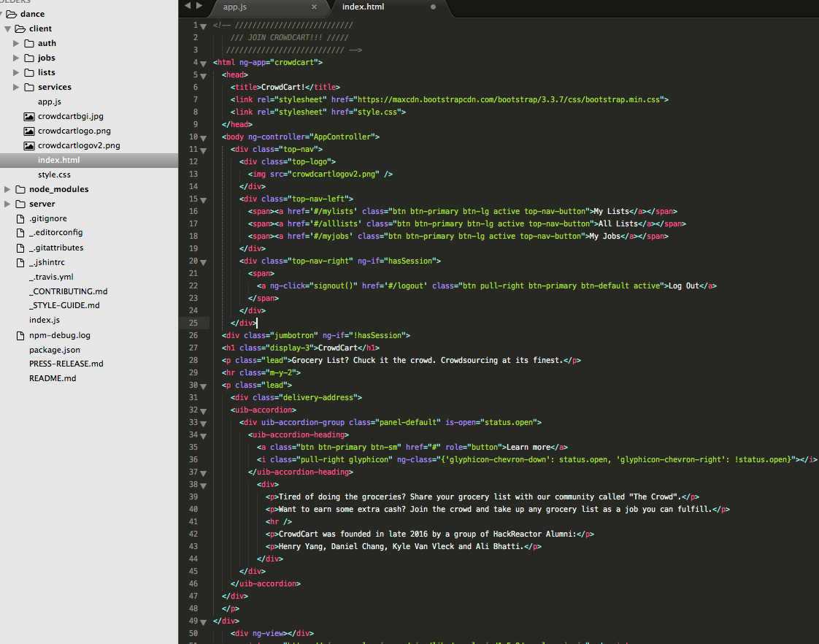The width and height of the screenshot is (819, 644).
Task: Click line number 40 in the gutter
Action: coord(193,509)
